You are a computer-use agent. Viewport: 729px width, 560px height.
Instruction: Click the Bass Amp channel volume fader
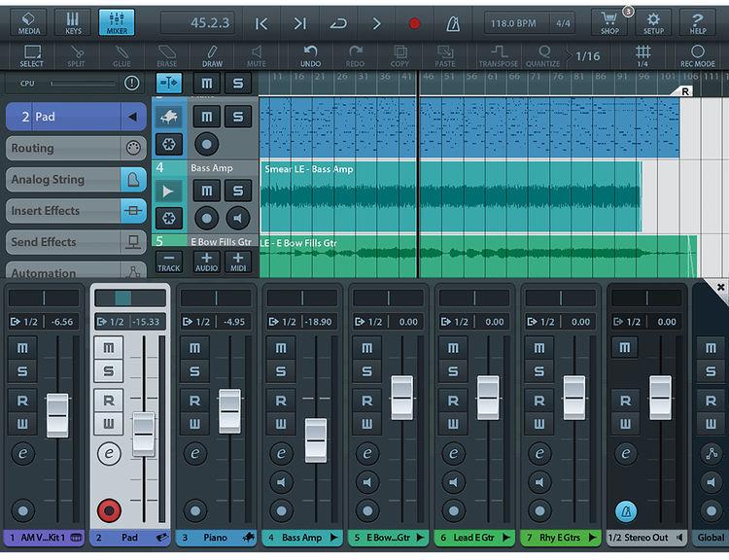316,440
